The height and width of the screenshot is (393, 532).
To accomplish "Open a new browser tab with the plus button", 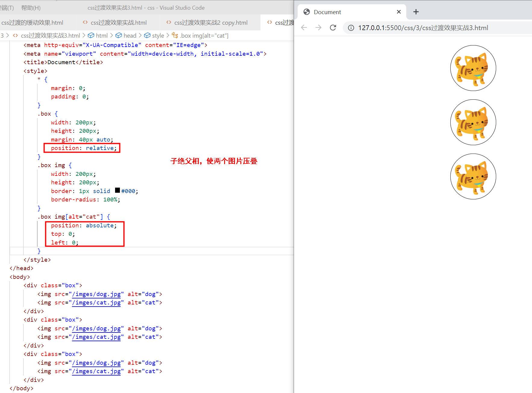I will click(x=416, y=12).
